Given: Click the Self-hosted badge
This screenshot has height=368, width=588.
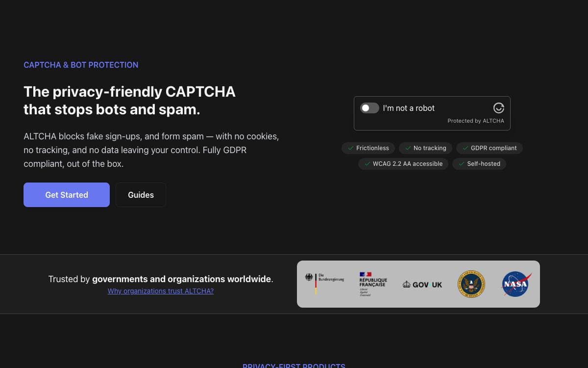Looking at the screenshot, I should [479, 164].
